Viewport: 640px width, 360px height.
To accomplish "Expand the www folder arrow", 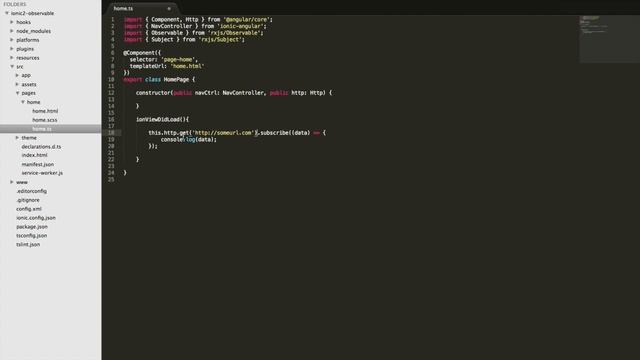I will pyautogui.click(x=12, y=182).
